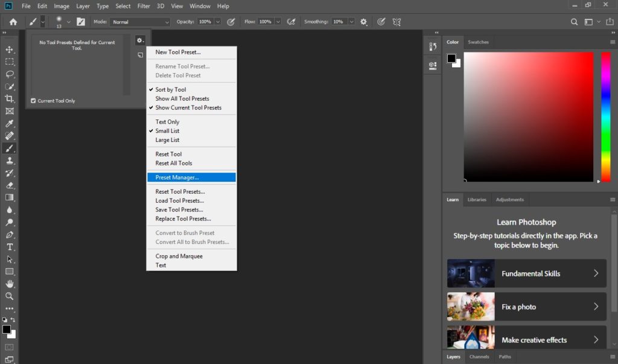The image size is (618, 364).
Task: Expand the Opacity percentage dropdown
Action: [x=217, y=22]
